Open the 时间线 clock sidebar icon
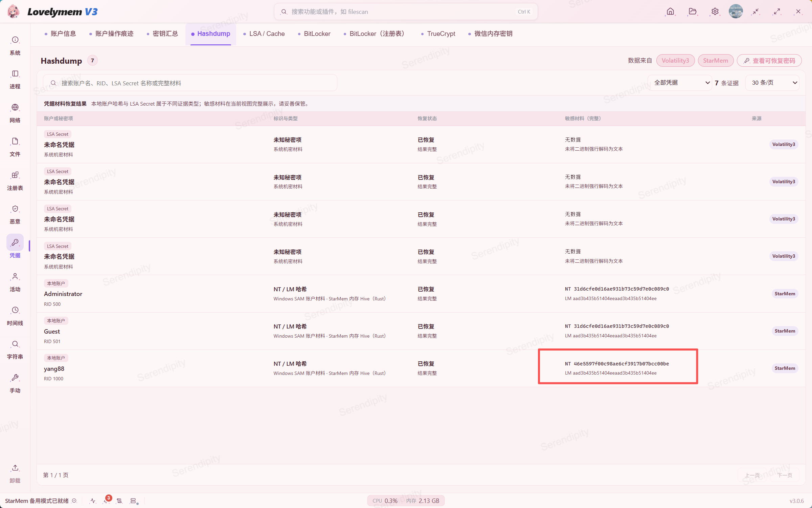The image size is (812, 508). pos(15,316)
